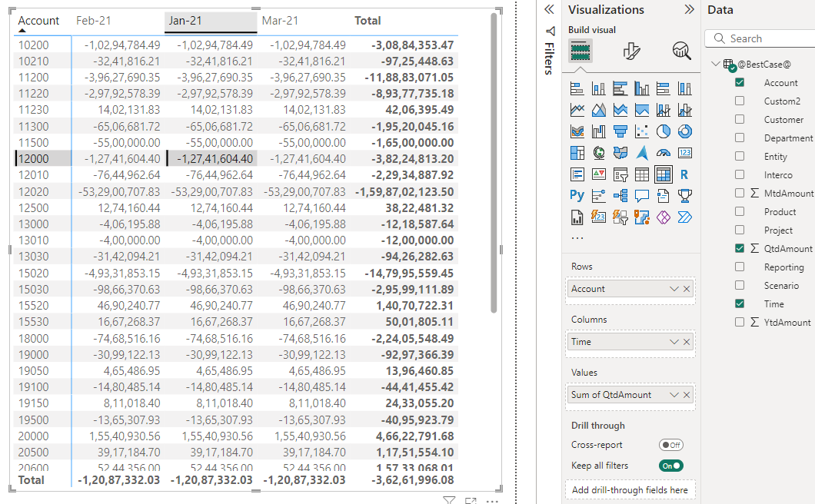Collapse the @BestCase@ table tree
815x504 pixels.
(715, 65)
